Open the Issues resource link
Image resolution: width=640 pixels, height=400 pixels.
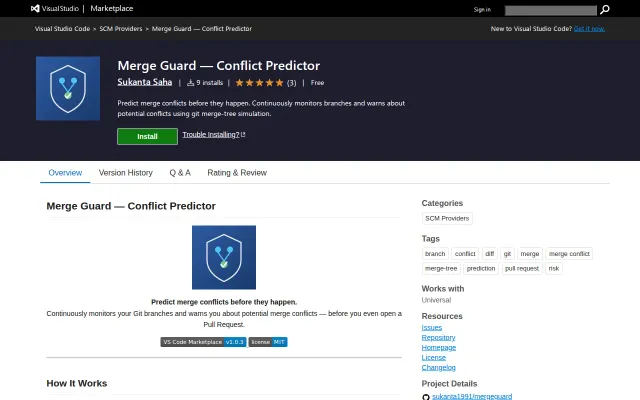tap(432, 327)
